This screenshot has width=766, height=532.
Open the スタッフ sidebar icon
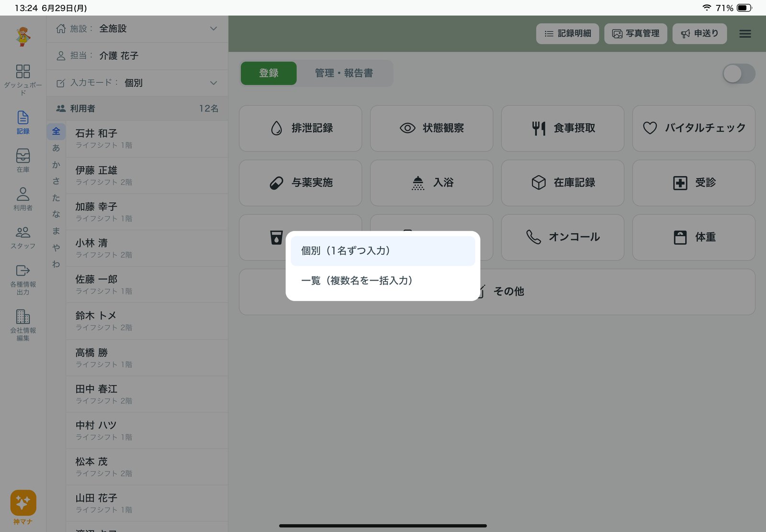click(x=23, y=237)
